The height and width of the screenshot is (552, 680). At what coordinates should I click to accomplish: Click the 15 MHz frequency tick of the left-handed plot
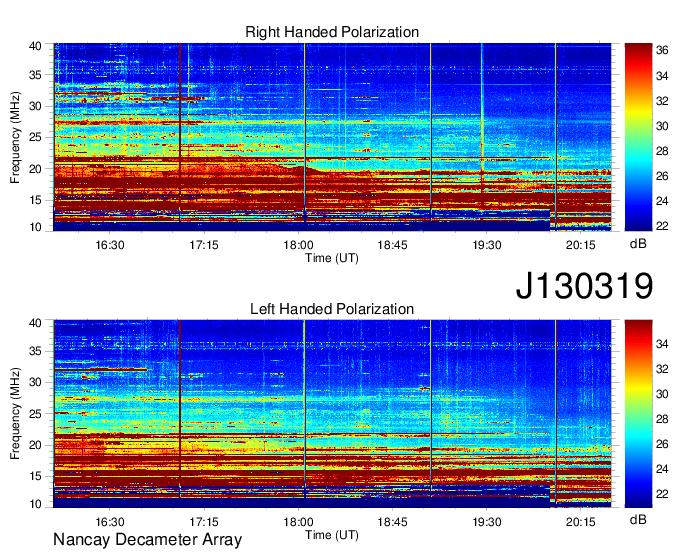coord(35,477)
